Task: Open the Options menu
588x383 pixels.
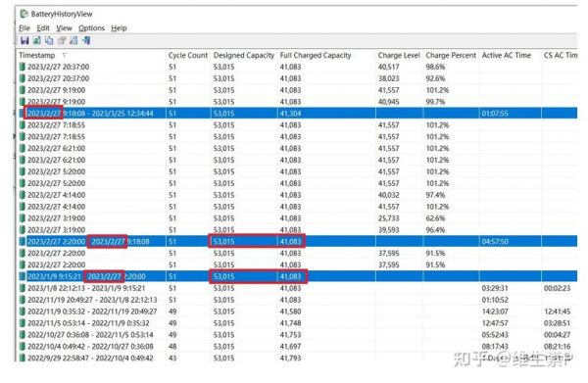Action: (x=91, y=28)
